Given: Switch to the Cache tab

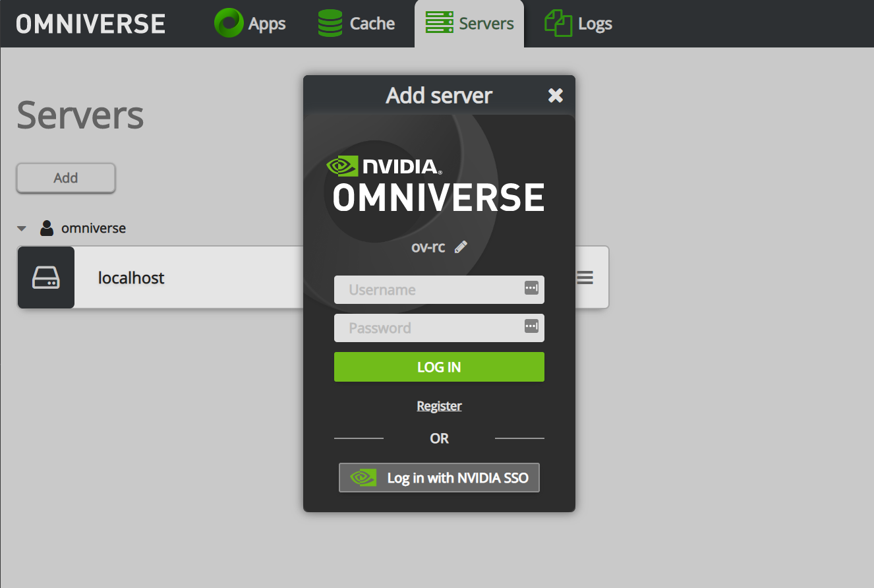Looking at the screenshot, I should point(356,24).
